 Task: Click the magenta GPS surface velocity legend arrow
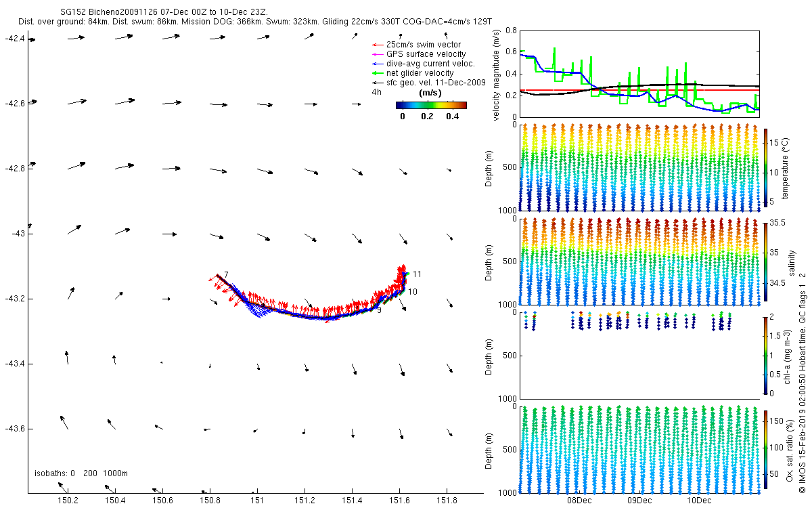pyautogui.click(x=377, y=54)
